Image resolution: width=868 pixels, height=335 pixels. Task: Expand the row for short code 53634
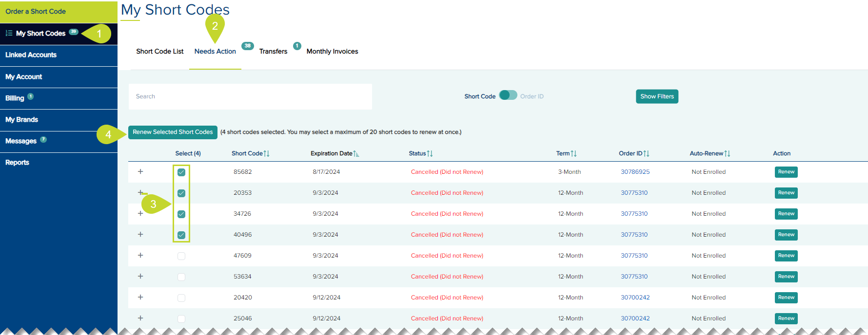(140, 276)
